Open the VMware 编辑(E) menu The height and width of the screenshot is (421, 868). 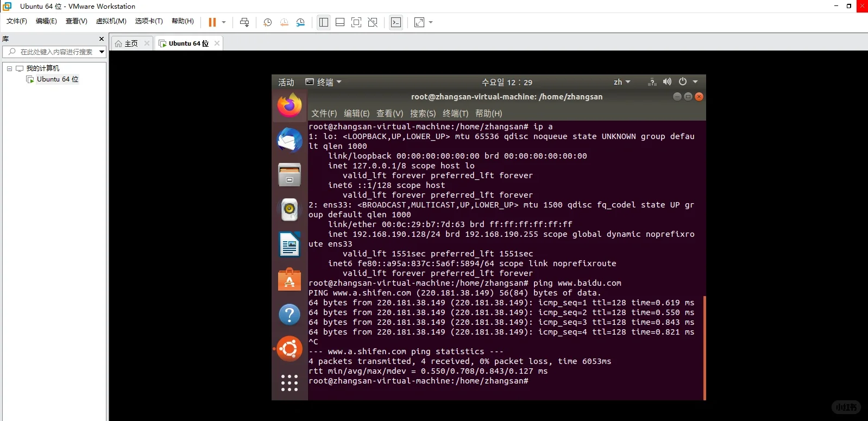[x=46, y=21]
